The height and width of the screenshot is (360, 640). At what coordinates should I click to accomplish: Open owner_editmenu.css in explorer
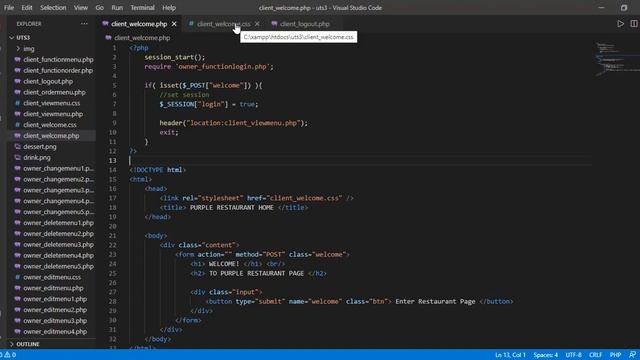click(52, 277)
